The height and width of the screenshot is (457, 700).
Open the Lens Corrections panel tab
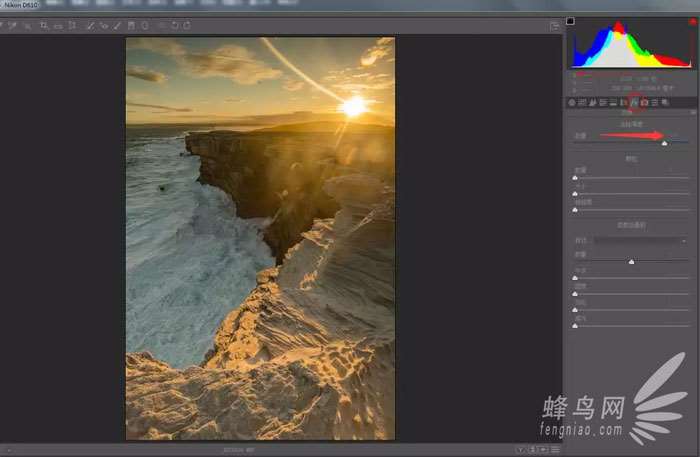[x=623, y=103]
